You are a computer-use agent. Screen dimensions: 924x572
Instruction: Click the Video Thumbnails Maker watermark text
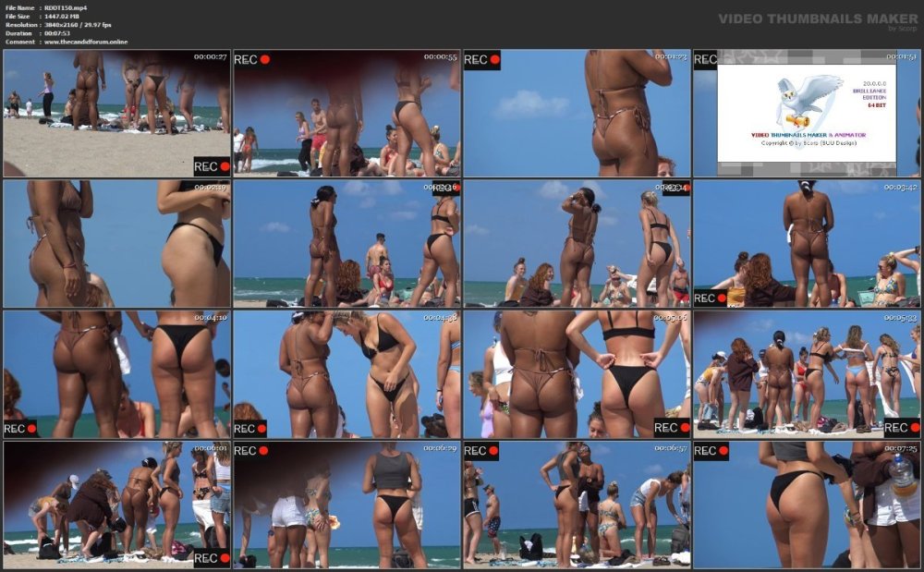pyautogui.click(x=818, y=18)
